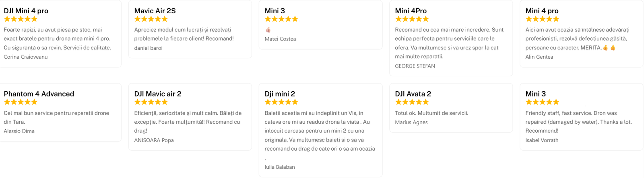This screenshot has width=644, height=178.
Task: Open the DJI Avata 2 review heading
Action: point(413,94)
